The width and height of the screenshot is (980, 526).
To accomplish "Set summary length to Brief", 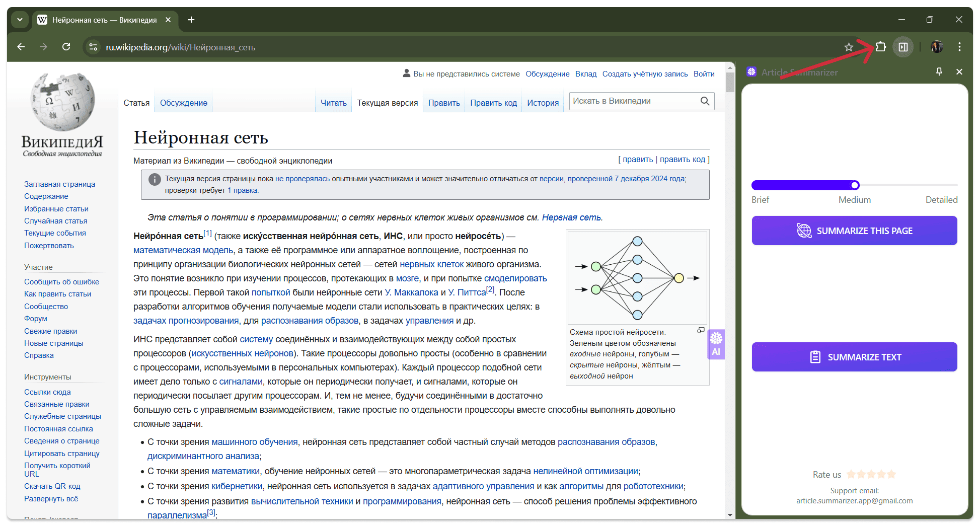I will (760, 200).
